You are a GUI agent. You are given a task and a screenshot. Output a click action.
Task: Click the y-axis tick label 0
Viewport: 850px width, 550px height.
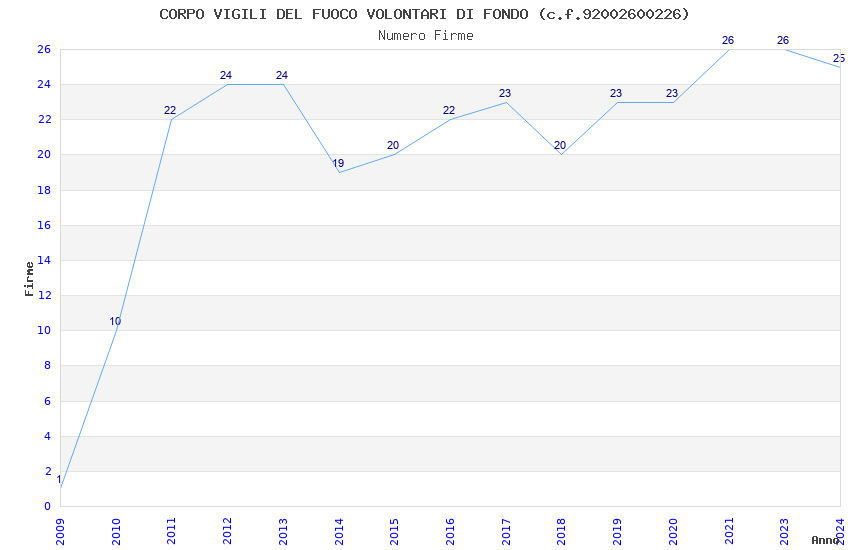click(47, 506)
